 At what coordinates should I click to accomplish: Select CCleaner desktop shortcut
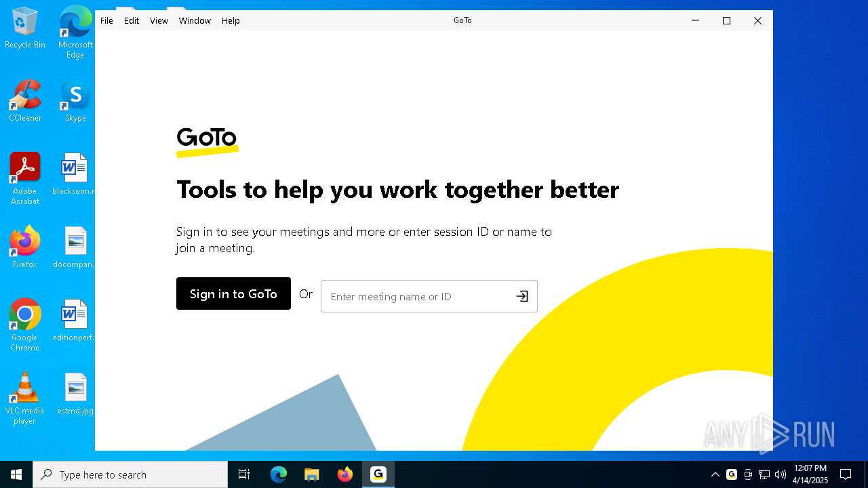click(x=25, y=102)
